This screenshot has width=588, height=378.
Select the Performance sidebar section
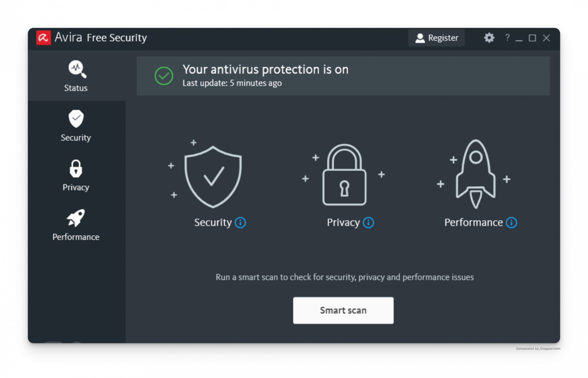click(x=76, y=225)
